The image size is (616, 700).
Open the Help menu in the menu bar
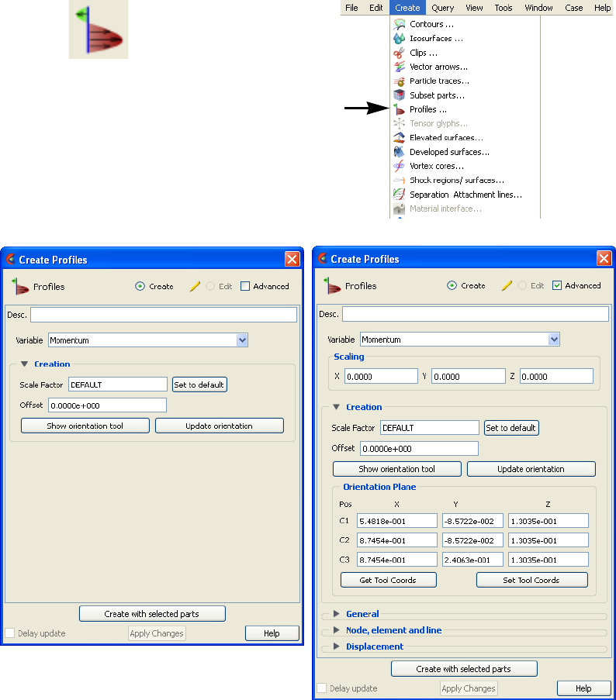pos(602,8)
